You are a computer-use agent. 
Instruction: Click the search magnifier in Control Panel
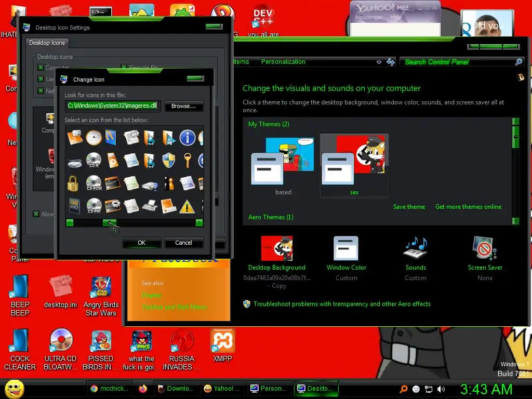click(519, 62)
